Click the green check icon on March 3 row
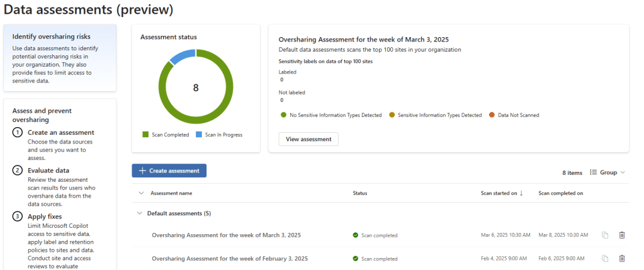The image size is (644, 270). click(356, 235)
